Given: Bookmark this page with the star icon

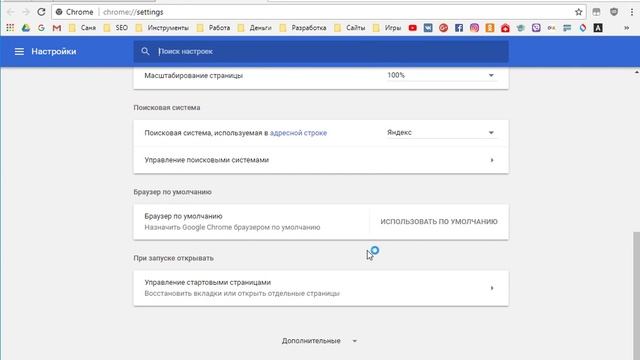Looking at the screenshot, I should coord(578,12).
